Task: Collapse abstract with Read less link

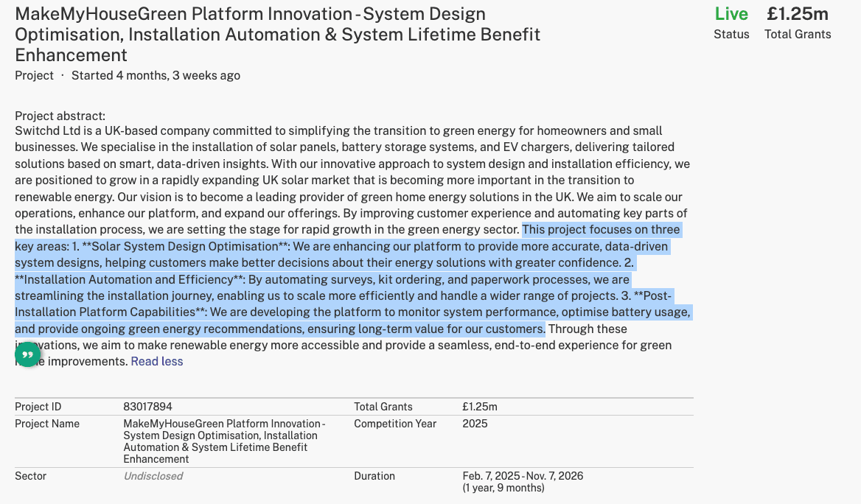Action: (x=156, y=361)
